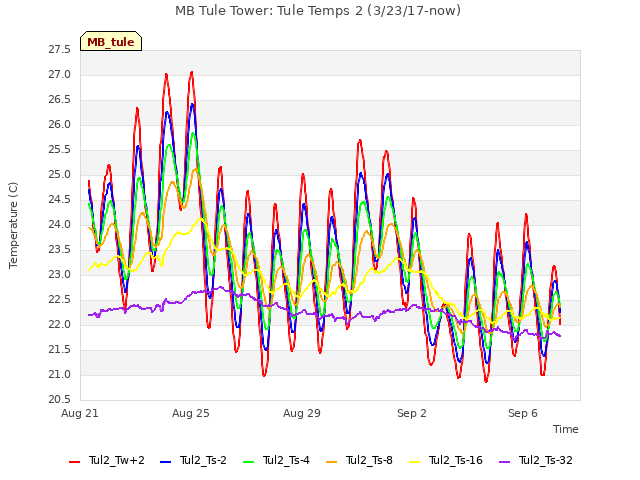Click the Tul2_Ts-2 legend label

(x=203, y=460)
